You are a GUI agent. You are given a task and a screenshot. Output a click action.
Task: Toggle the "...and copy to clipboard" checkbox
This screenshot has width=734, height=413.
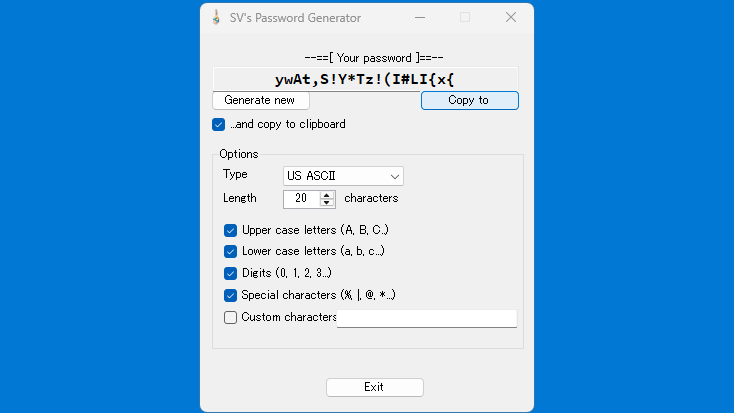[x=219, y=125]
